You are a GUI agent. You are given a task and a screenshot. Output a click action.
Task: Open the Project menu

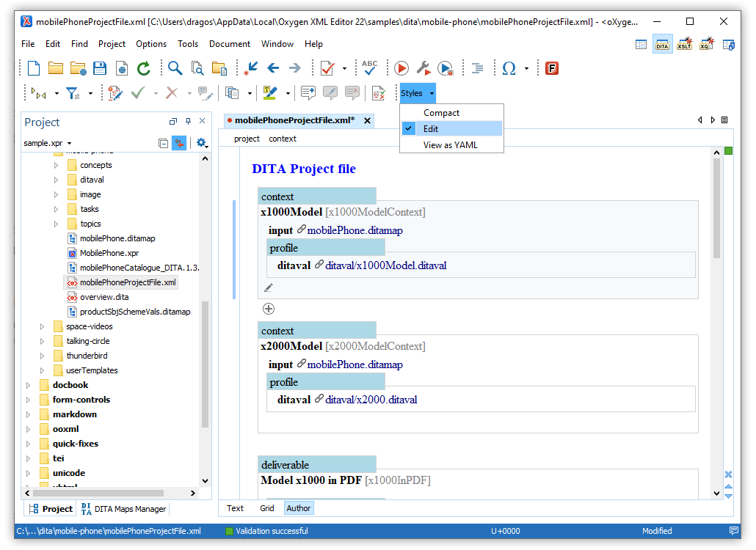112,44
